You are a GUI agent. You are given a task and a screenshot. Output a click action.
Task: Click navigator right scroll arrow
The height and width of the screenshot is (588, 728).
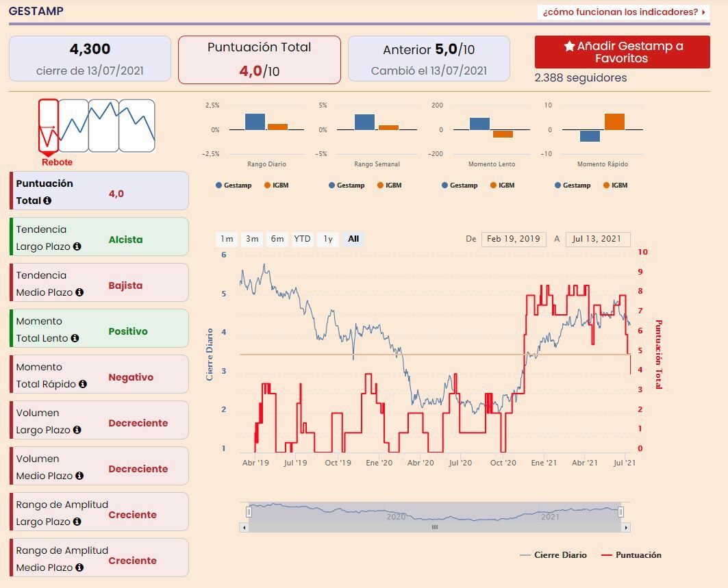pos(626,527)
